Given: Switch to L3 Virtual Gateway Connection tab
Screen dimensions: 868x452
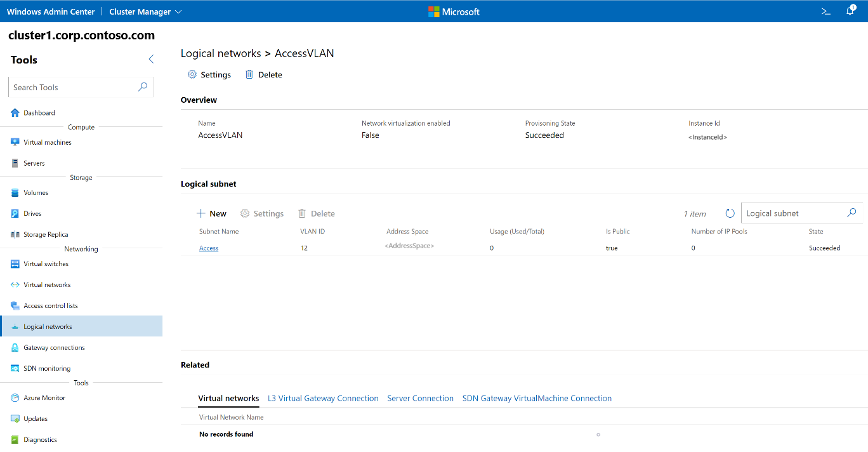Looking at the screenshot, I should [323, 399].
